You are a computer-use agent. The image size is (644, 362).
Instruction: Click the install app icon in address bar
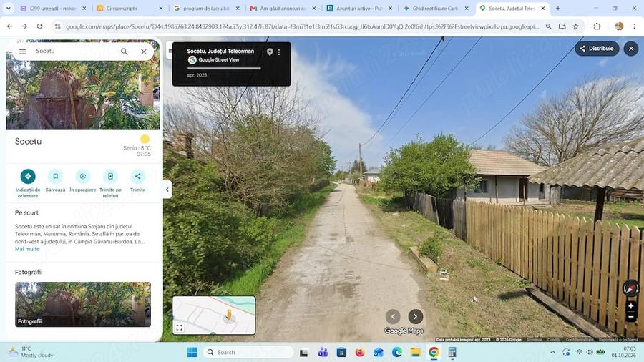(562, 26)
